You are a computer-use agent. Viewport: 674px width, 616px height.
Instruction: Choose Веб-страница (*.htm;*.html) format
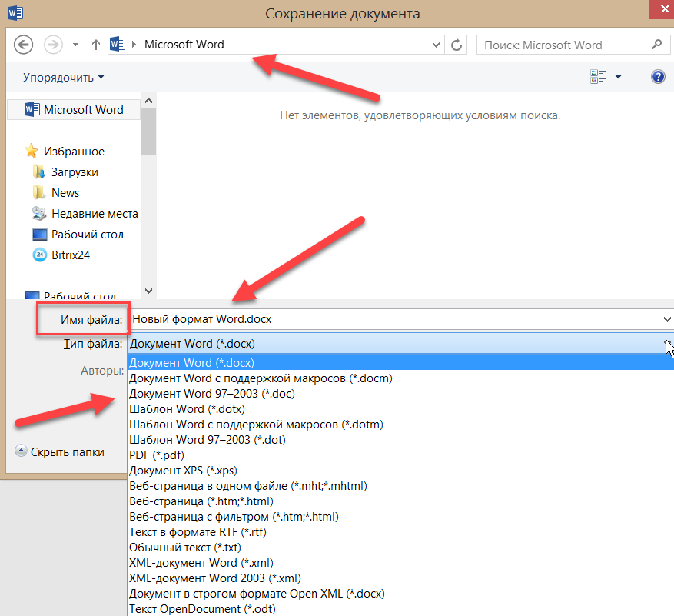click(201, 501)
